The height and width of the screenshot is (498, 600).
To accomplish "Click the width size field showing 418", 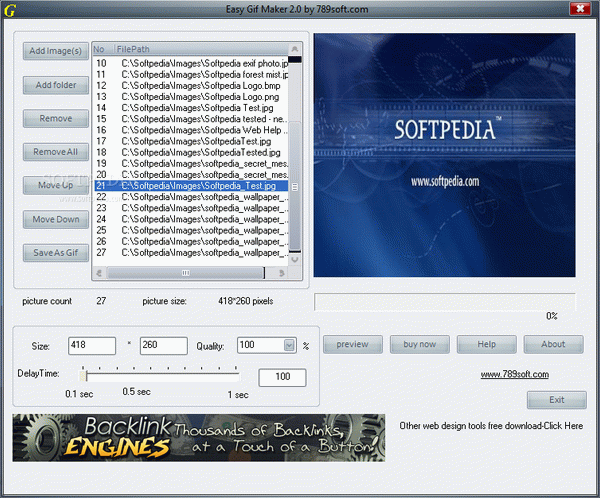I will click(92, 345).
